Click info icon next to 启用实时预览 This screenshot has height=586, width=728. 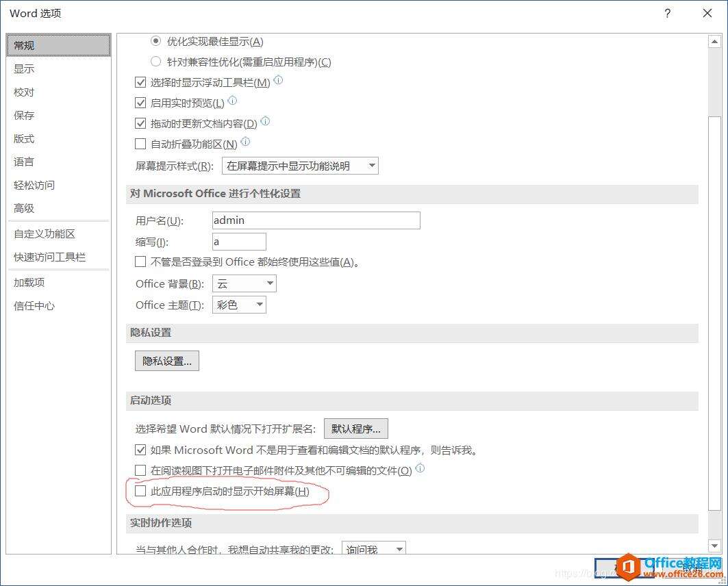[x=233, y=101]
